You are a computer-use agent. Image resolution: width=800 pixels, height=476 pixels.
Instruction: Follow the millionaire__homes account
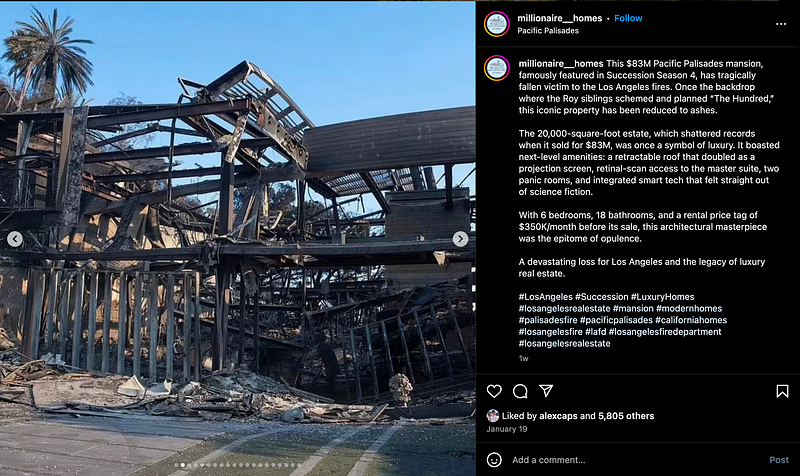click(628, 18)
